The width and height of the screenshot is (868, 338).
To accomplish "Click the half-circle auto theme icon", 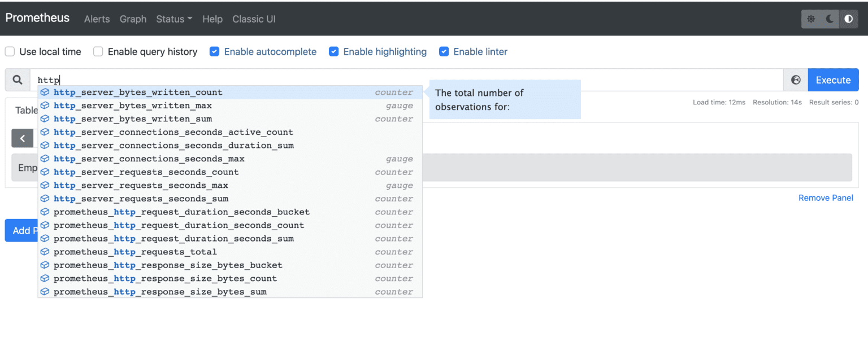I will 848,19.
